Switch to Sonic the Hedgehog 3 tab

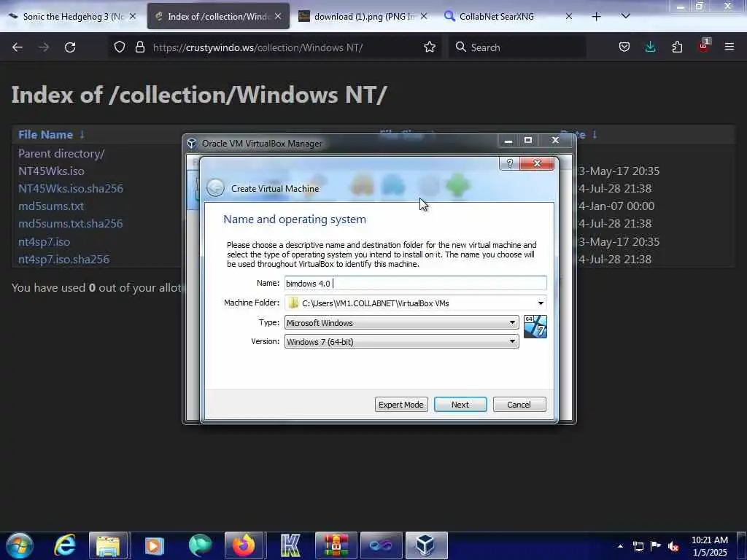71,16
